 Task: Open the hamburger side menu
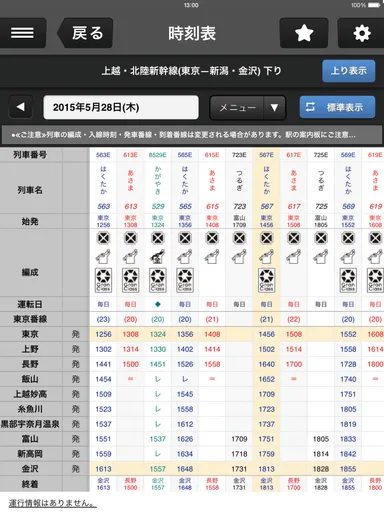pos(22,33)
